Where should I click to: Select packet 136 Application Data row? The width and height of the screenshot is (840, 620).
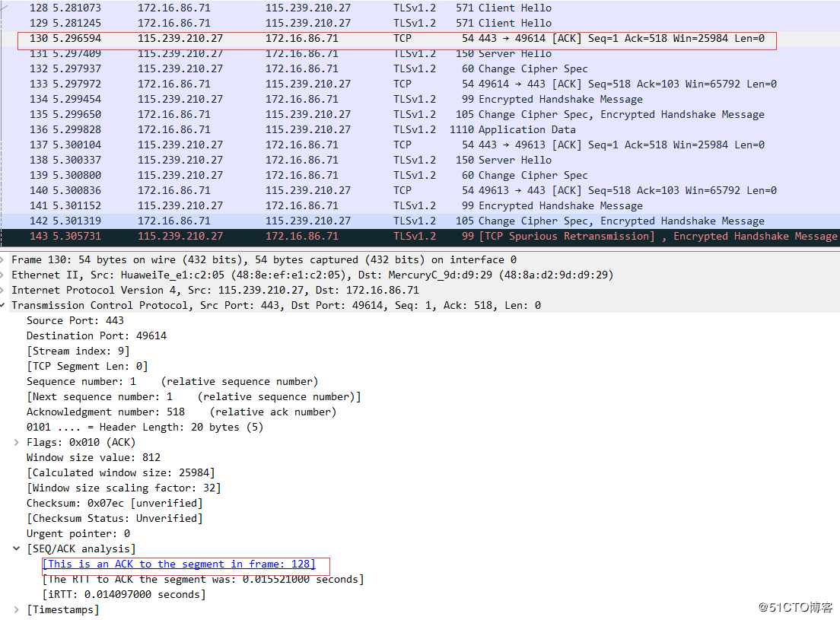304,129
